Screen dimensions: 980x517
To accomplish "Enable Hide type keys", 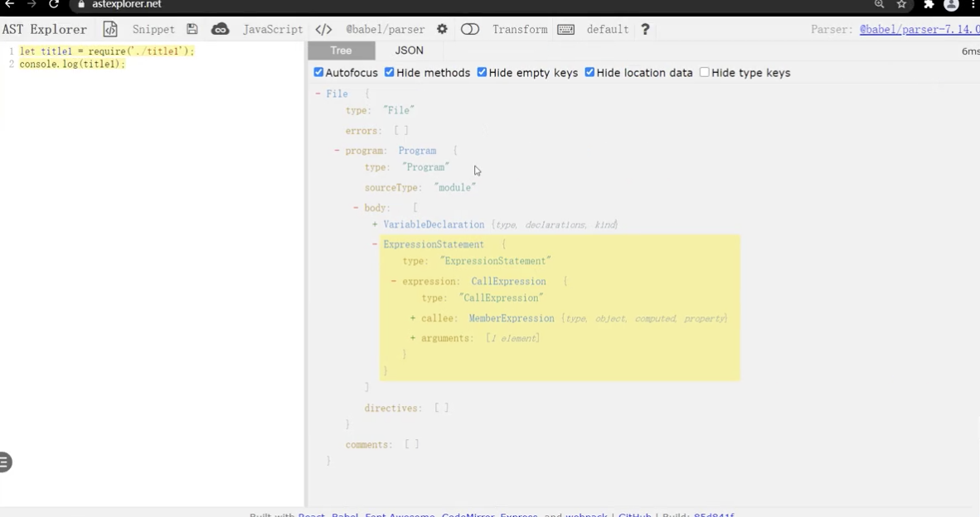I will pos(705,72).
